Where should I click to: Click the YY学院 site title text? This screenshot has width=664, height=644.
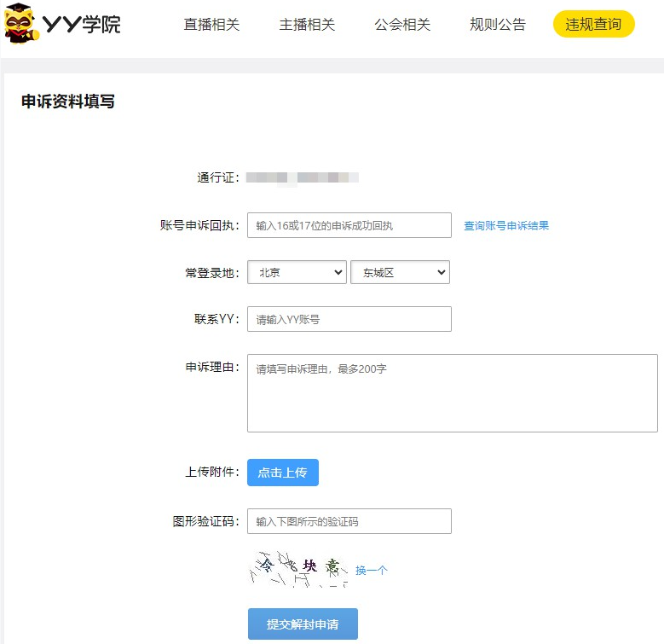(x=82, y=25)
